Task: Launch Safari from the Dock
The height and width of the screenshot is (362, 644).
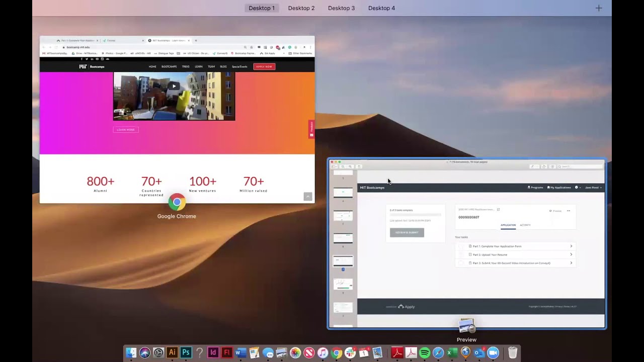Action: 438,353
